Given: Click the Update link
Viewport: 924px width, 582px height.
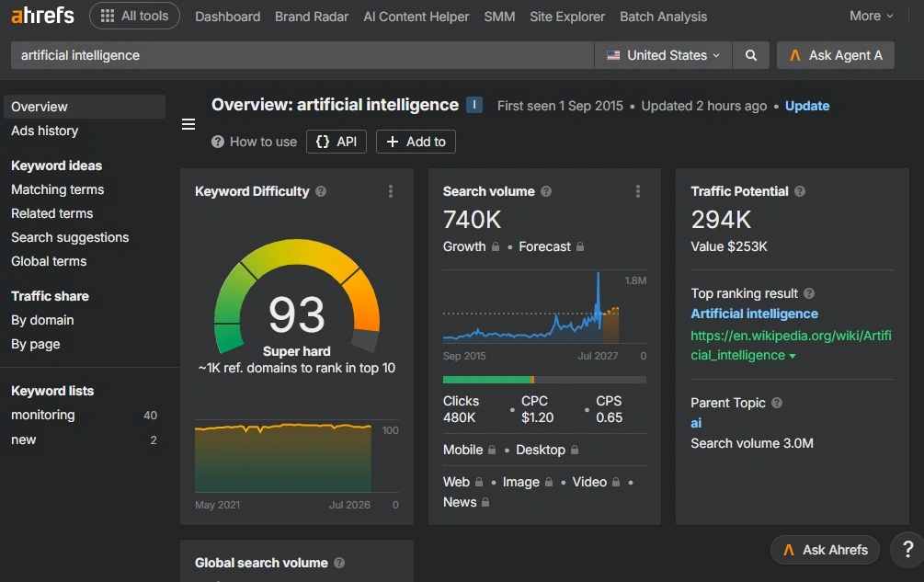Looking at the screenshot, I should click(806, 106).
